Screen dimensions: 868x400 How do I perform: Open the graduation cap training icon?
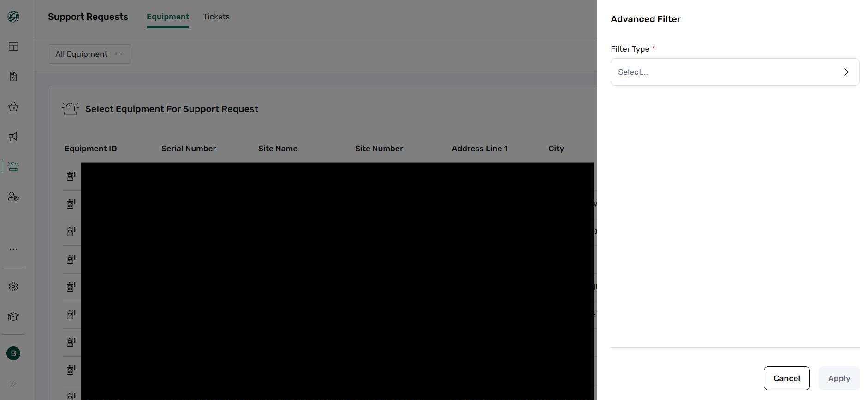click(13, 316)
